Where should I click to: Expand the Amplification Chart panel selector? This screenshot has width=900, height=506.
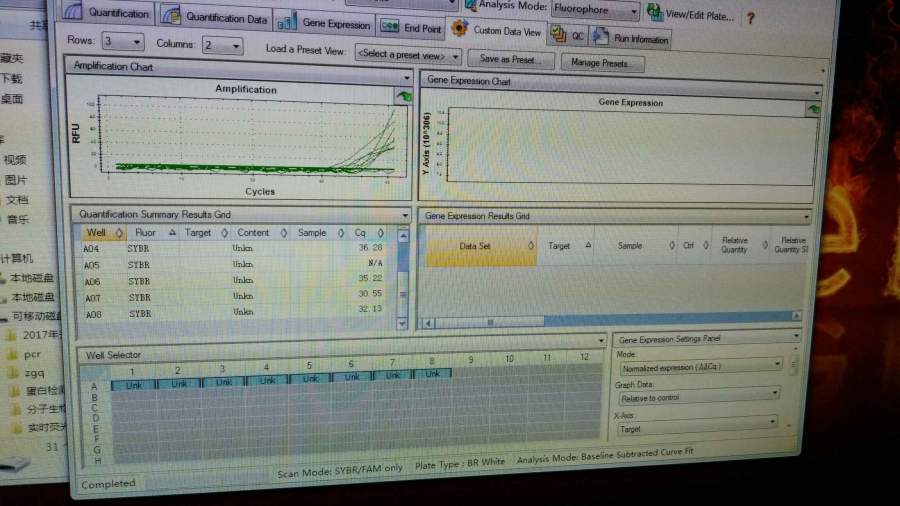[407, 78]
